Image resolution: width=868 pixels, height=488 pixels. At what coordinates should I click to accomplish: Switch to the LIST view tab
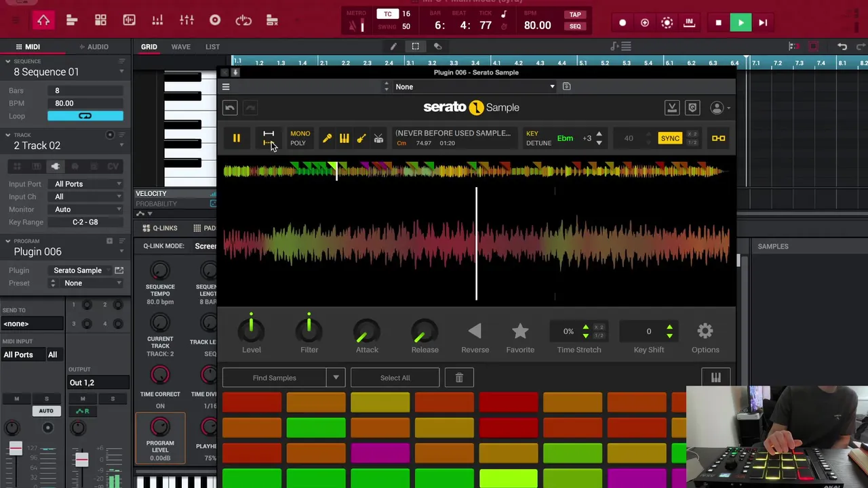click(x=212, y=47)
